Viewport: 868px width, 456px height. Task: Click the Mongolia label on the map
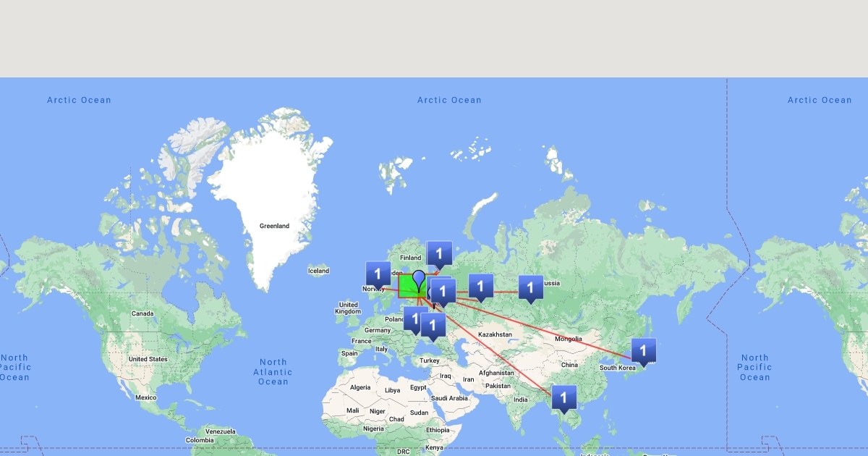[x=568, y=339]
